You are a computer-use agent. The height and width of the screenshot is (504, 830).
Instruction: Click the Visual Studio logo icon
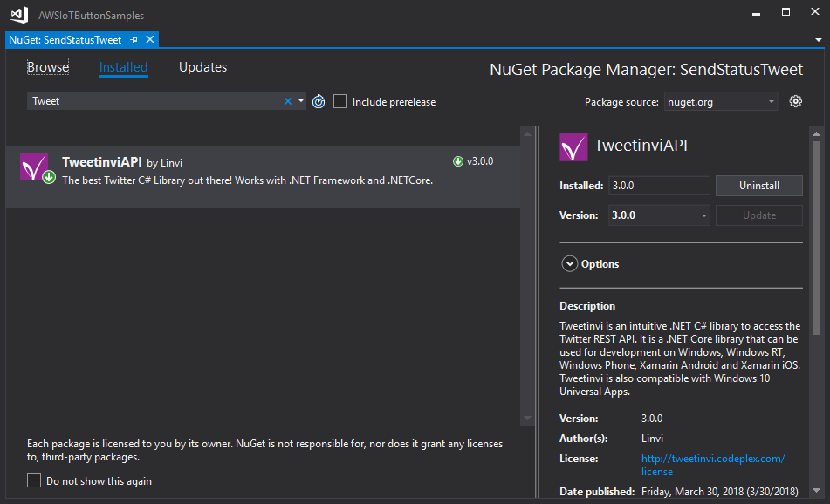19,15
